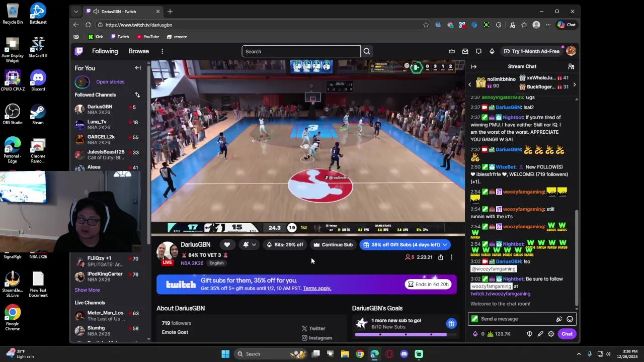Sort the Followed Channels list
Screen dimensions: 644x362
click(137, 95)
